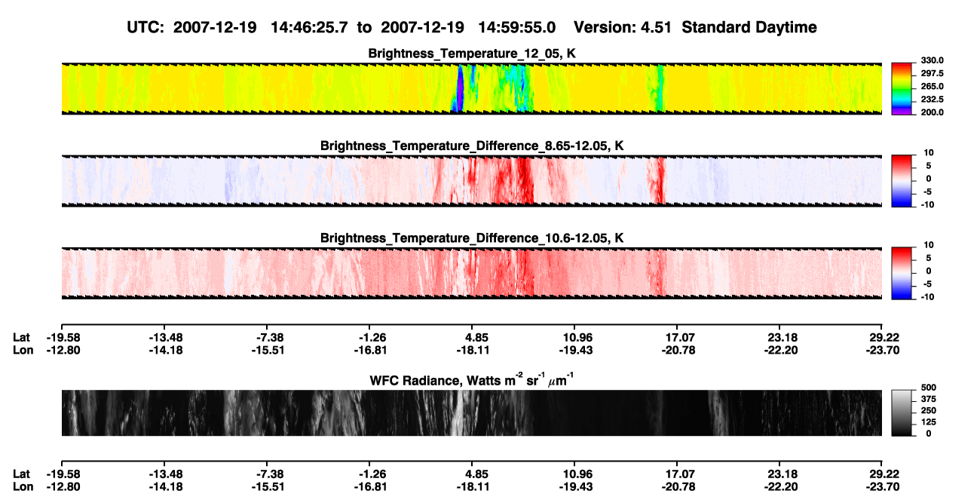Click the start time '14:46:25.7' in the header
The height and width of the screenshot is (503, 980).
(x=308, y=27)
